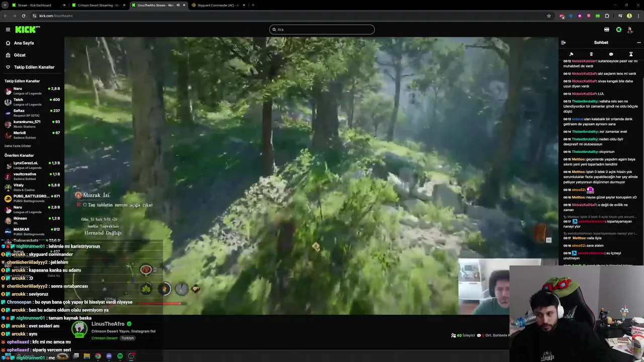644x362 pixels.
Task: Open File Explorer in the taskbar
Action: (x=87, y=356)
